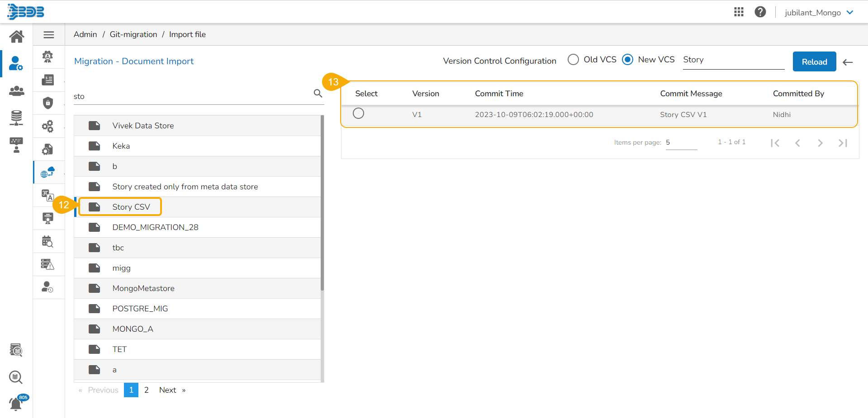Open the notifications bell icon
This screenshot has width=868, height=418.
click(16, 404)
